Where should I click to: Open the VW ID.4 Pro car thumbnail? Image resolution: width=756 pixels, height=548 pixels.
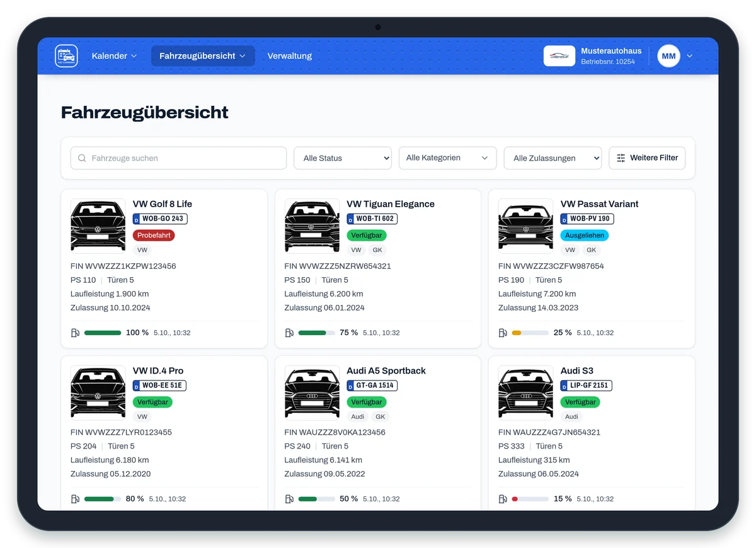coord(98,393)
